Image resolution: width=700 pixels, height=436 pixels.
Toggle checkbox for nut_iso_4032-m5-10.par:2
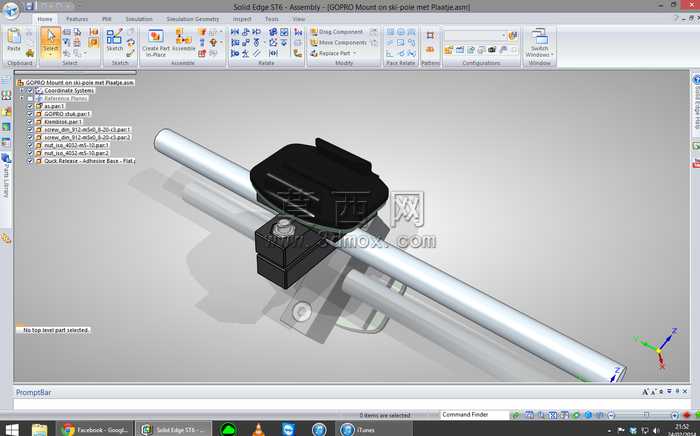click(30, 153)
